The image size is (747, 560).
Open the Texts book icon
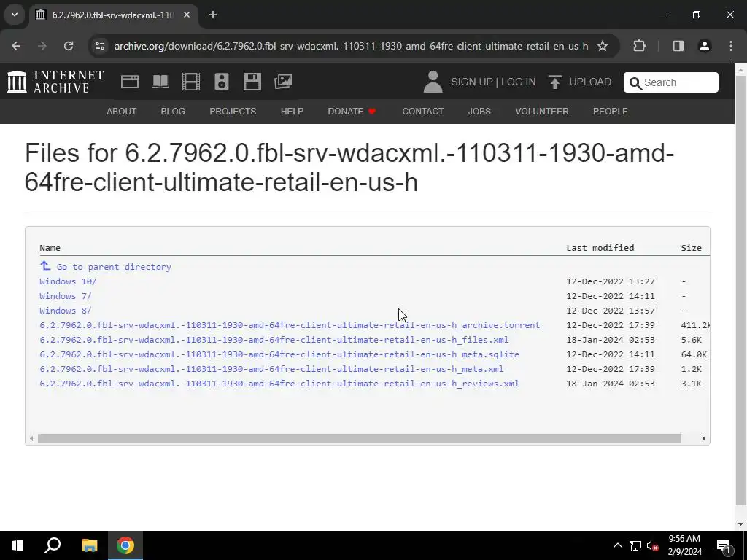click(160, 82)
